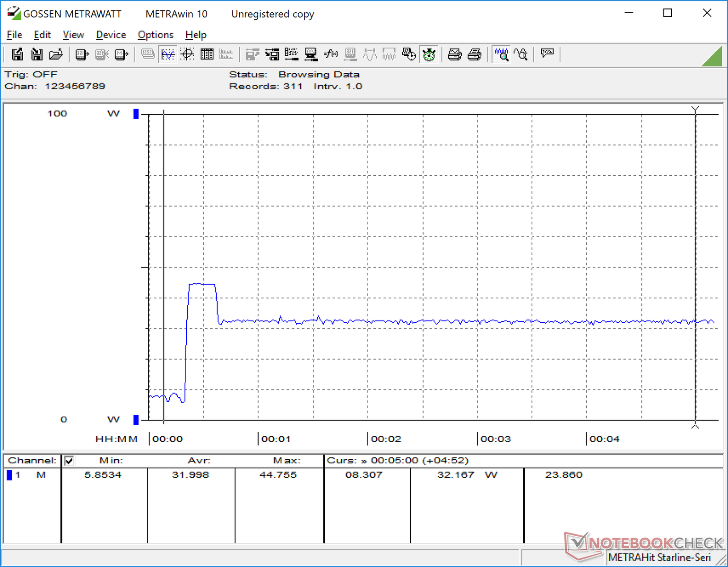The height and width of the screenshot is (567, 728).
Task: Click the 'Trig: OFF' status text
Action: click(31, 75)
